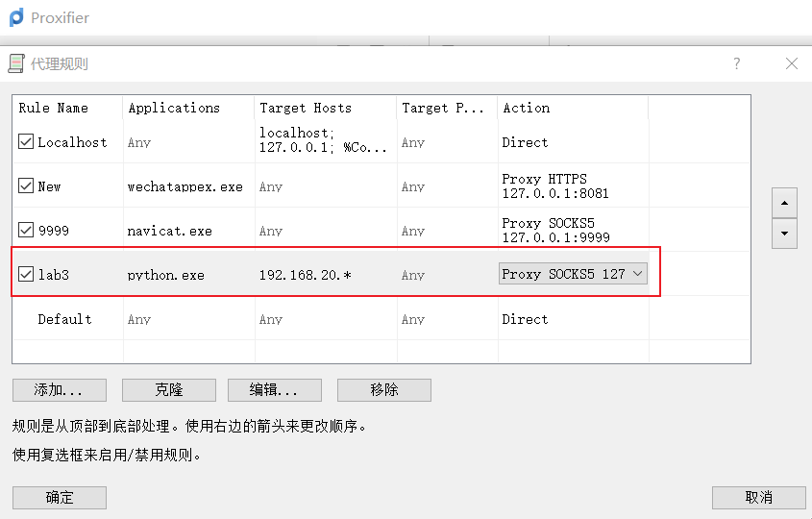
Task: Click the Proxifier app logo icon
Action: 15,17
